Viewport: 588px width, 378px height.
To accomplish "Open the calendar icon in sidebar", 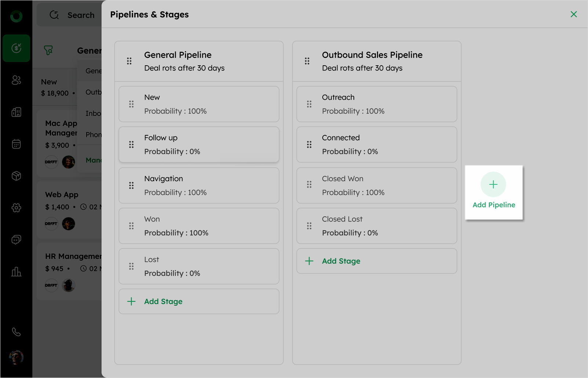I will 16,144.
